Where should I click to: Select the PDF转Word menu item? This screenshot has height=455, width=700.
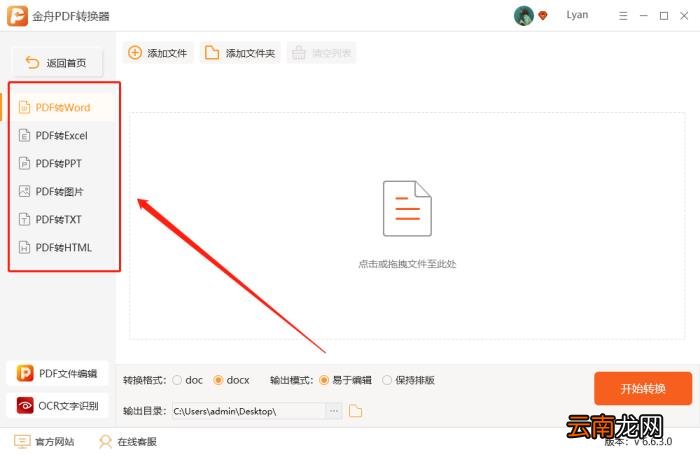pos(60,108)
